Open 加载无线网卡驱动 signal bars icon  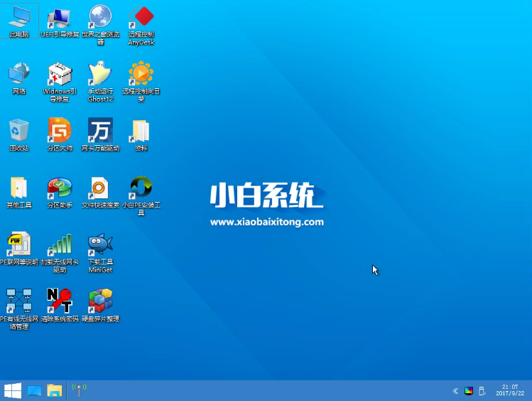(59, 244)
